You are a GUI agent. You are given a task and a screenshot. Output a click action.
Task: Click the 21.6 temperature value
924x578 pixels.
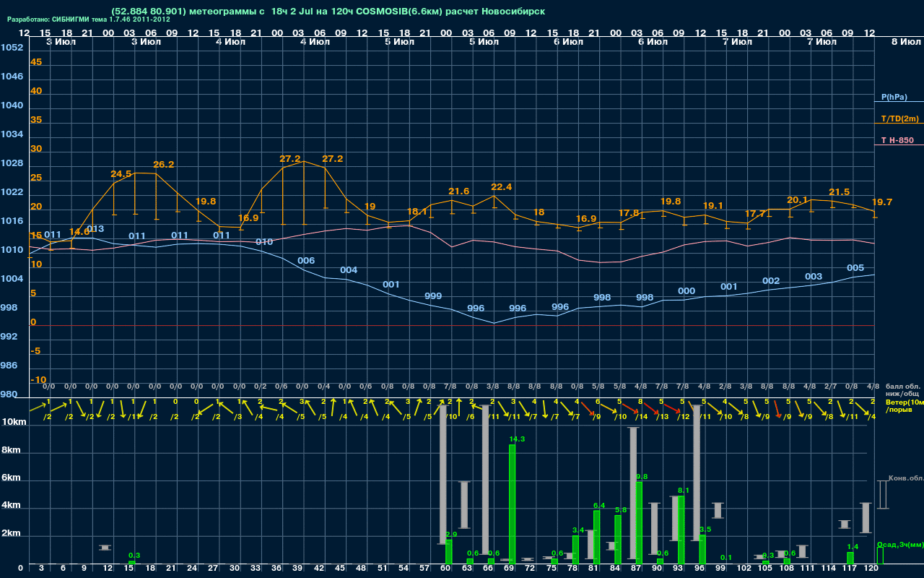459,191
